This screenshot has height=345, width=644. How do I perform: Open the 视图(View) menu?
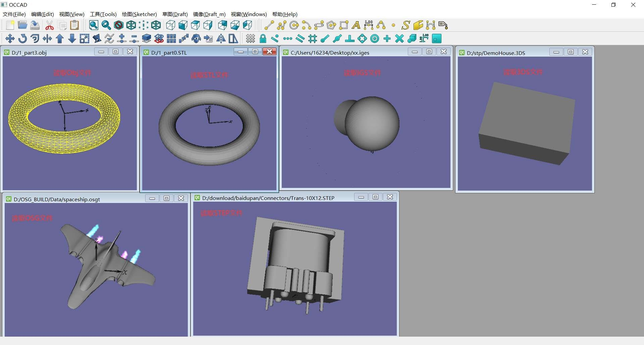click(x=71, y=14)
